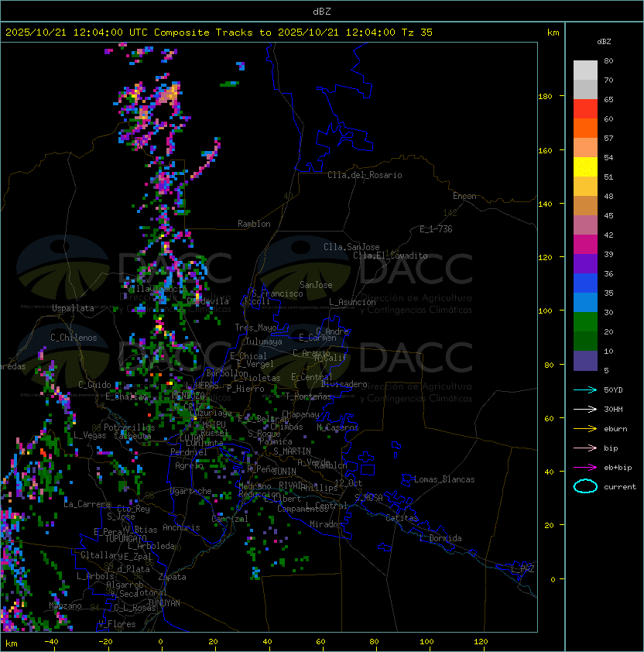Click the 50YD cyan arrow legend icon
644x652 pixels.
click(x=585, y=389)
